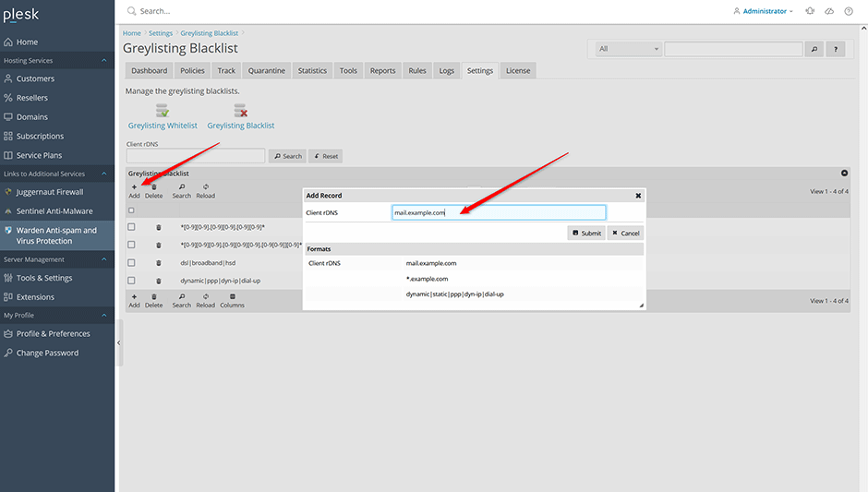The height and width of the screenshot is (492, 868).
Task: Collapse My Profile section
Action: click(x=104, y=315)
